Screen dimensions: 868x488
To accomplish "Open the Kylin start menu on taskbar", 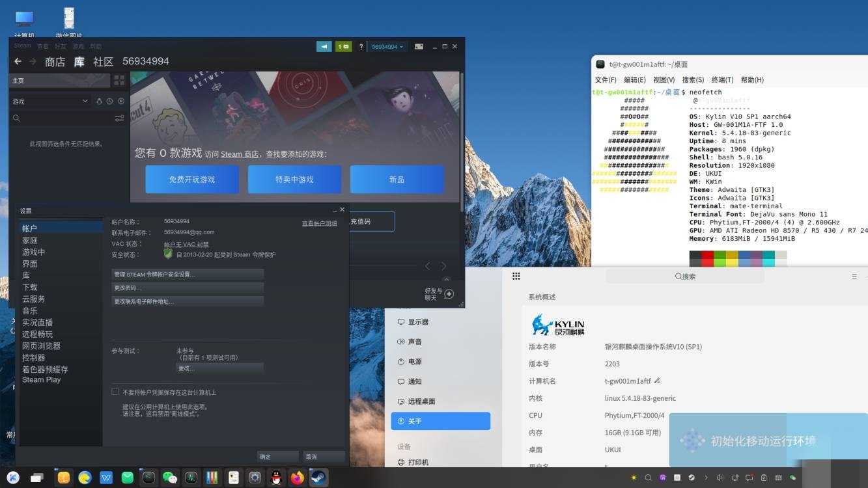I will [x=14, y=478].
